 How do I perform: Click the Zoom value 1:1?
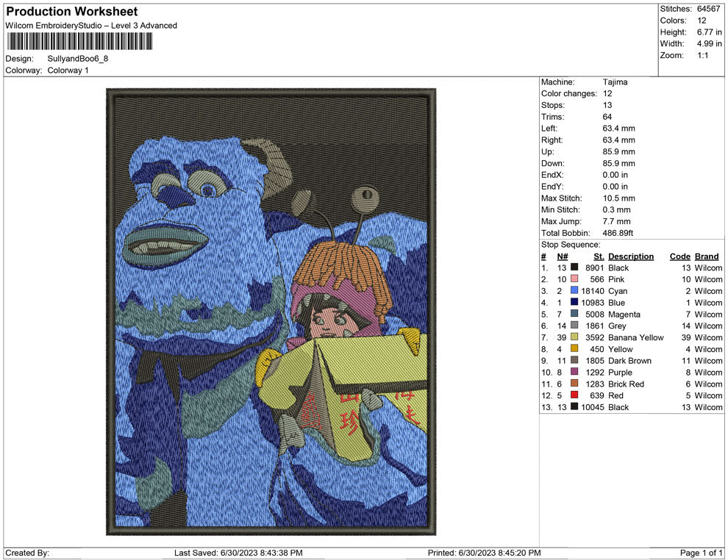click(x=702, y=55)
